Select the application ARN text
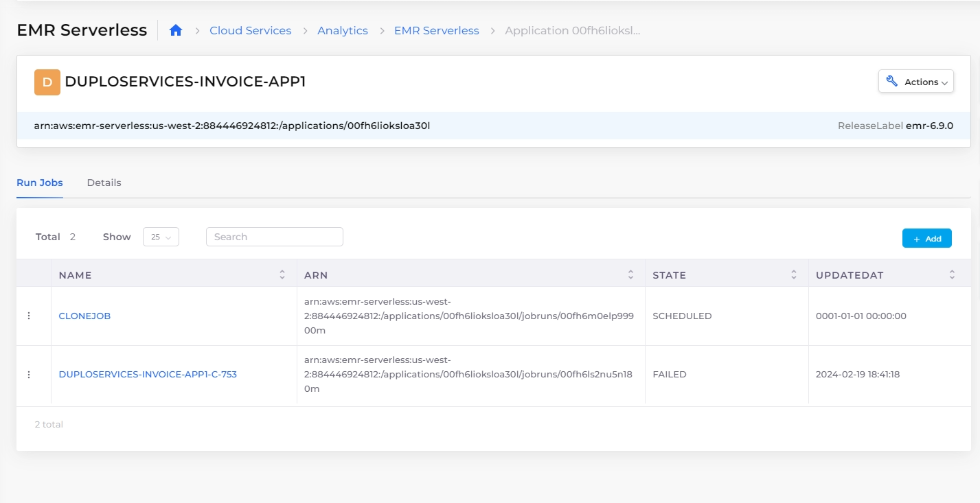Screen dimensions: 980x503 click(232, 126)
